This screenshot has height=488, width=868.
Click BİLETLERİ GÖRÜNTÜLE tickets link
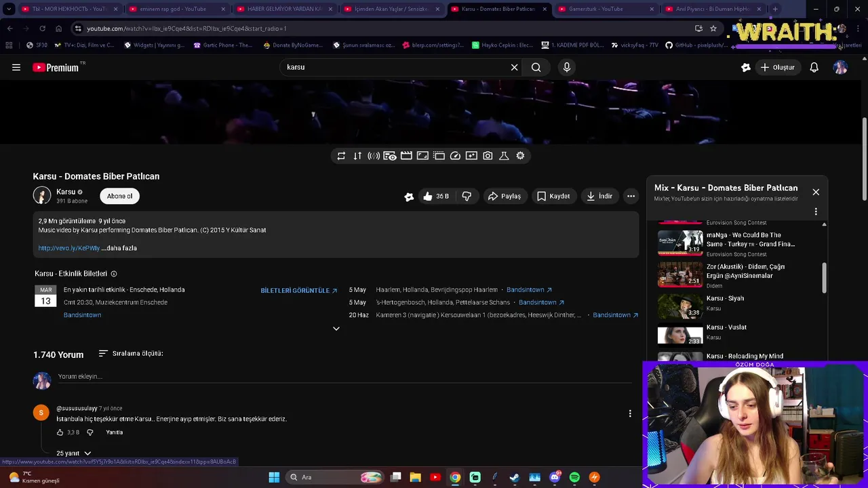click(x=299, y=290)
